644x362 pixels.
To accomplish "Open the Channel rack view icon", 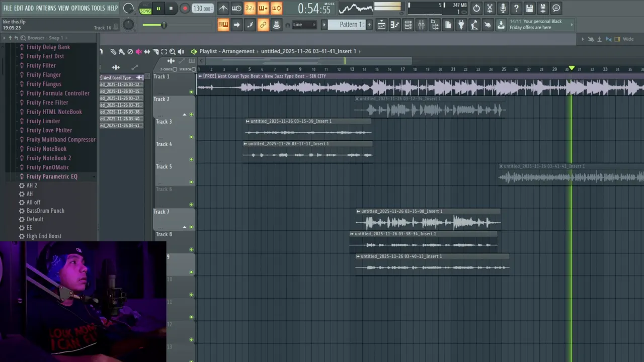I will point(408,25).
